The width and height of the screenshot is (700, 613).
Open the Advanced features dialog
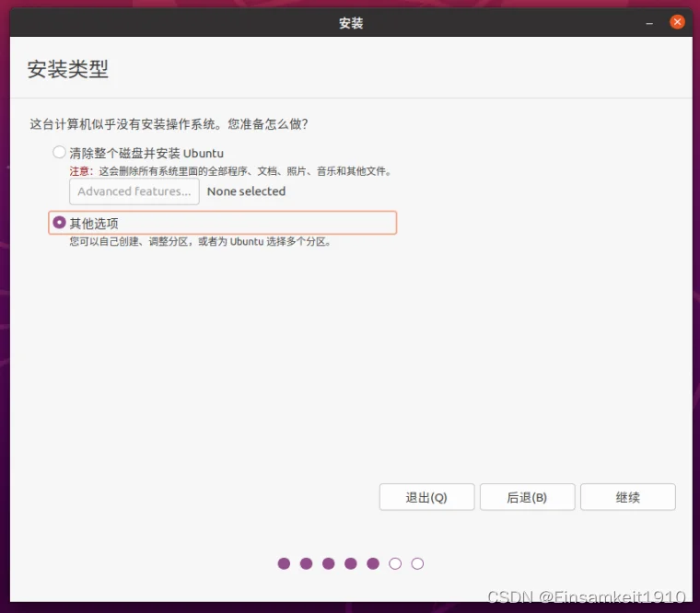tap(134, 191)
